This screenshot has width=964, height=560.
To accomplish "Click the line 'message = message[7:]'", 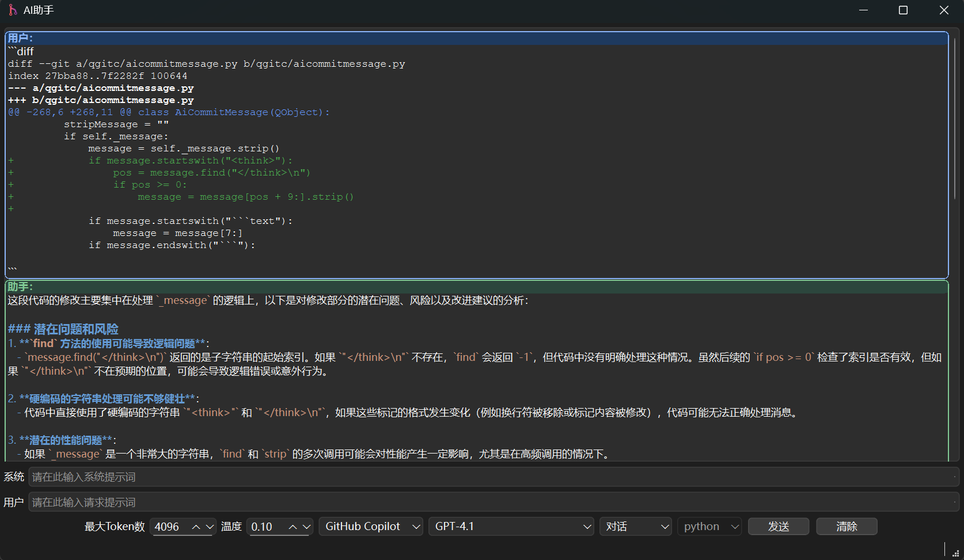I will 177,233.
